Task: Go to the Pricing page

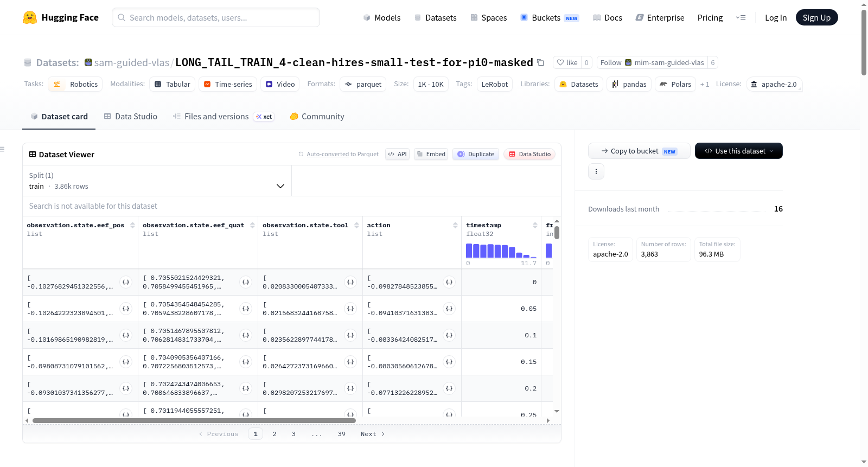Action: pyautogui.click(x=710, y=17)
